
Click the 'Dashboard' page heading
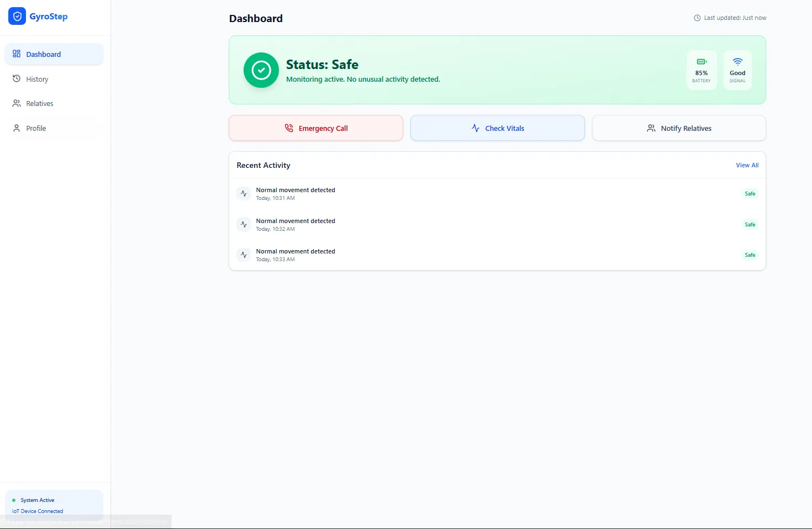tap(256, 18)
